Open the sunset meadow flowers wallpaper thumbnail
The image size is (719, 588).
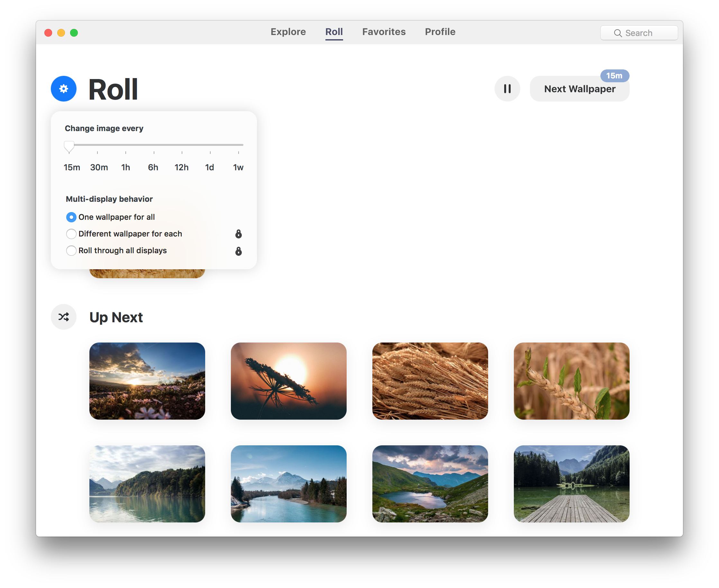tap(147, 381)
